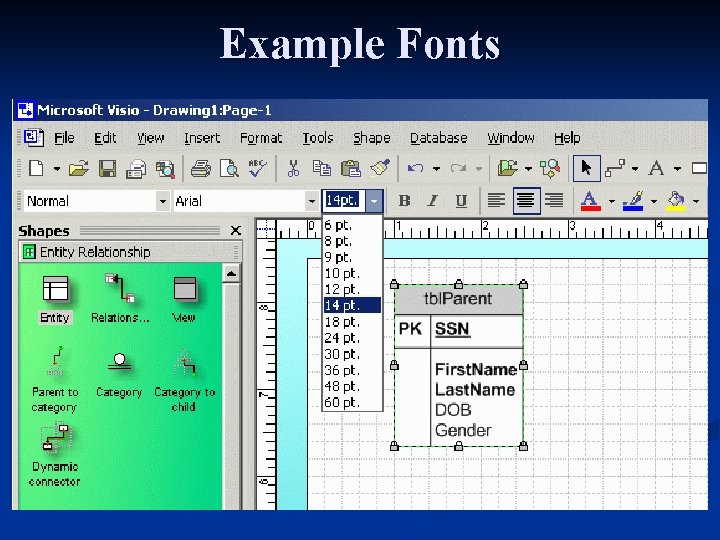
Task: Expand fill color options arrow
Action: [696, 201]
